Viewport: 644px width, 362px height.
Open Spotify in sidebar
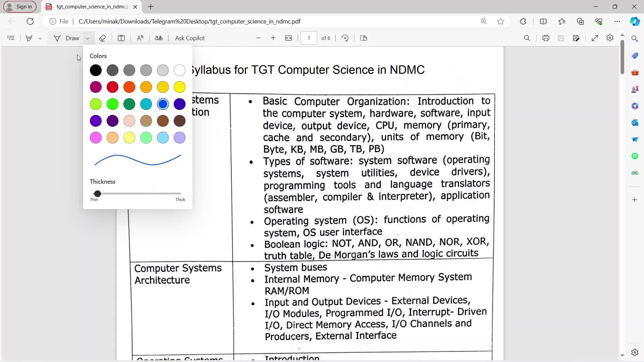[x=635, y=156]
